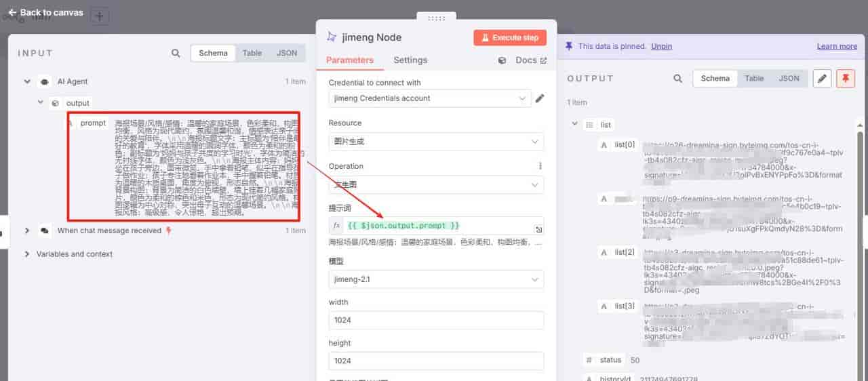Click the pin icon in pinned banner
This screenshot has height=381, width=868.
point(569,46)
